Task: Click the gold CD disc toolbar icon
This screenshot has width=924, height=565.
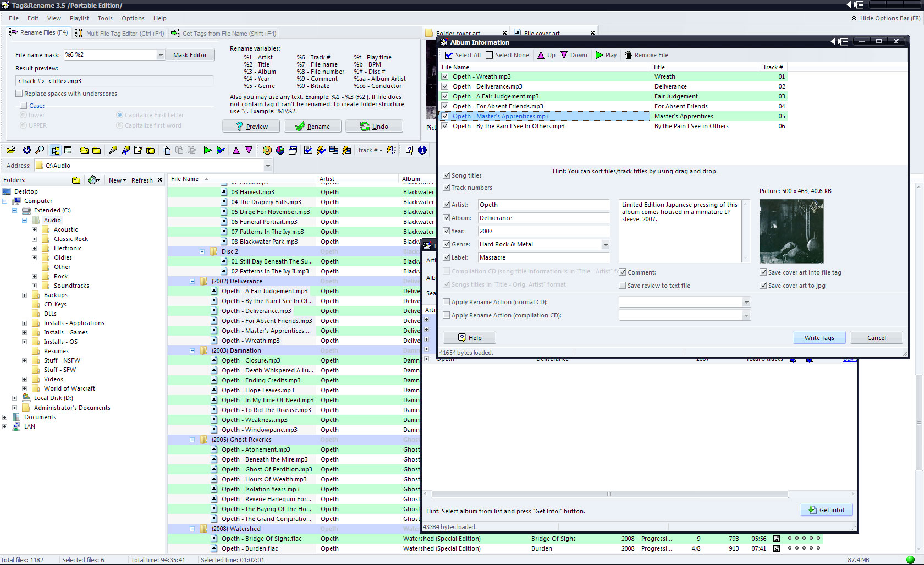Action: pyautogui.click(x=267, y=150)
